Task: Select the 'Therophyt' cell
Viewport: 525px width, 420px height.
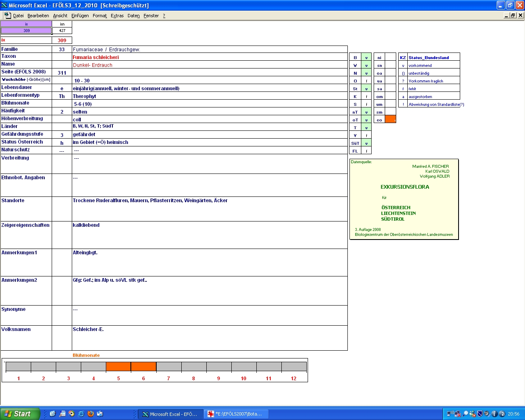Action: pos(210,96)
